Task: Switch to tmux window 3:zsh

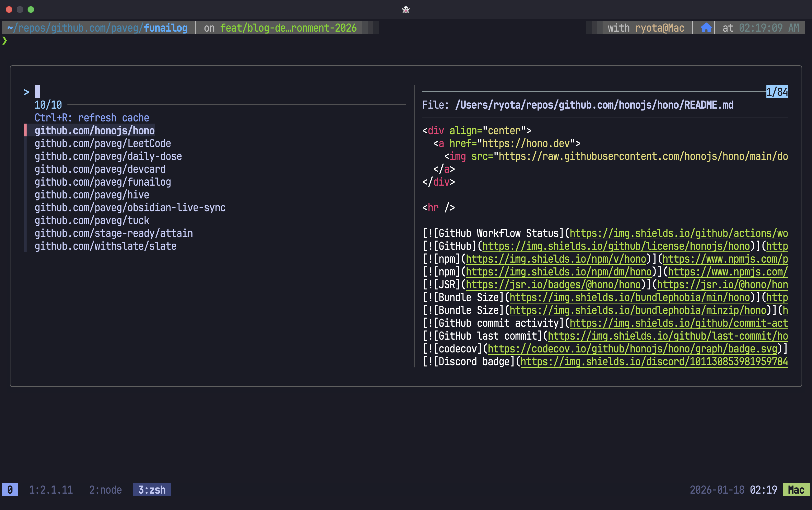Action: pyautogui.click(x=152, y=489)
